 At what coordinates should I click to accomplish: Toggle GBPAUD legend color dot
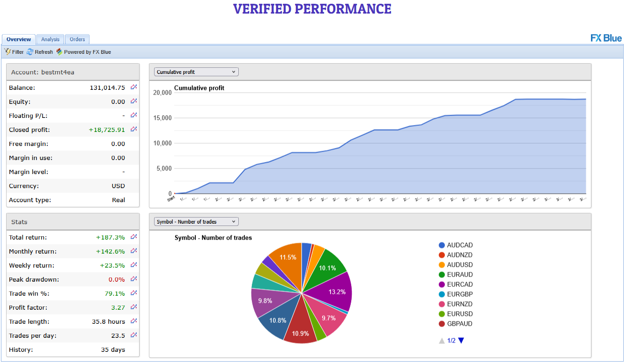(x=442, y=324)
